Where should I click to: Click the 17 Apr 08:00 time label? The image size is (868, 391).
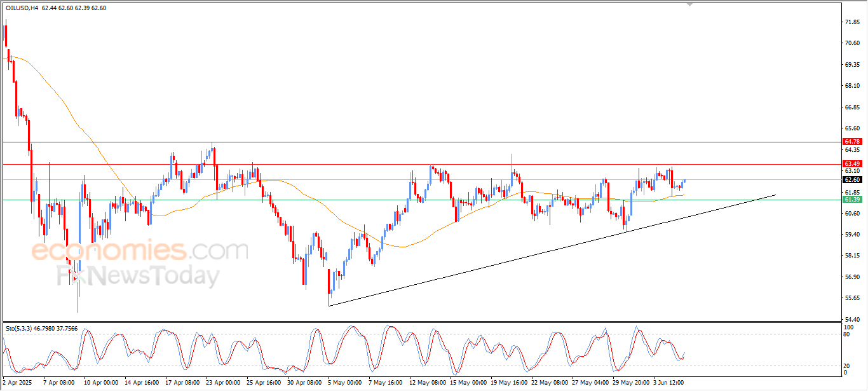(182, 383)
